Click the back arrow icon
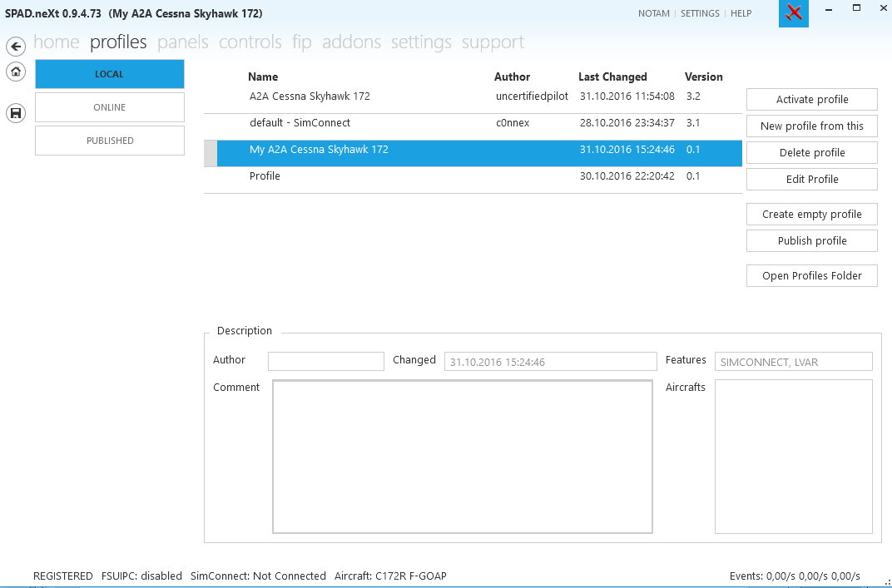The height and width of the screenshot is (588, 892). point(15,47)
